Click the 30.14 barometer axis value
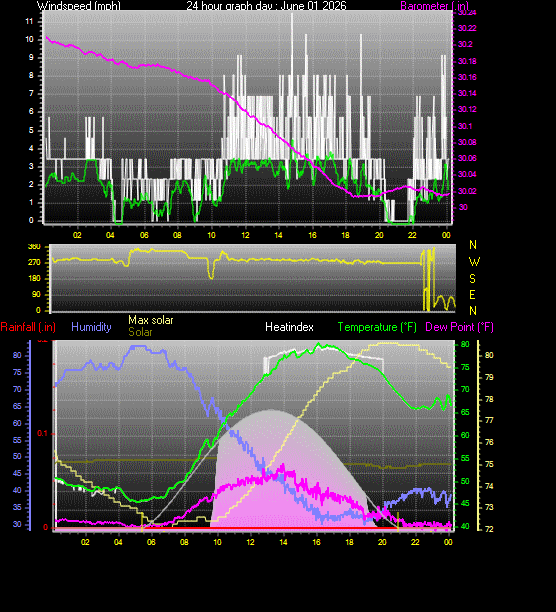 click(467, 93)
